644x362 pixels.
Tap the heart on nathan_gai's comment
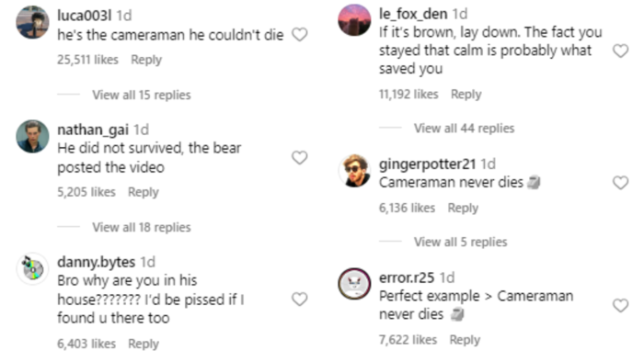299,157
